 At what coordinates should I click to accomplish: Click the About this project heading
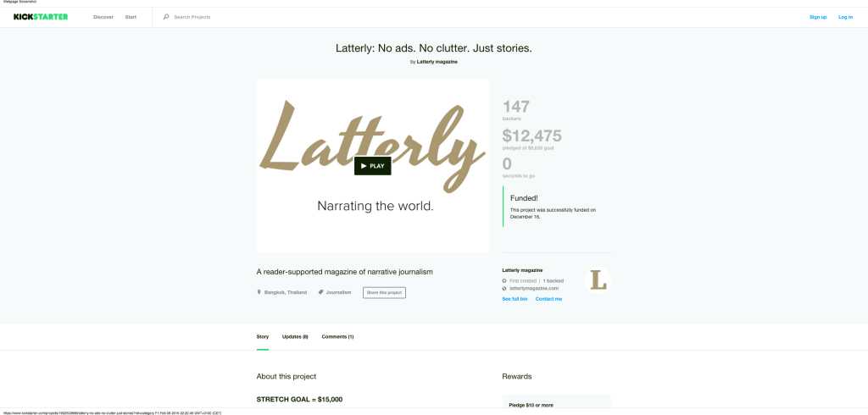[x=287, y=376]
